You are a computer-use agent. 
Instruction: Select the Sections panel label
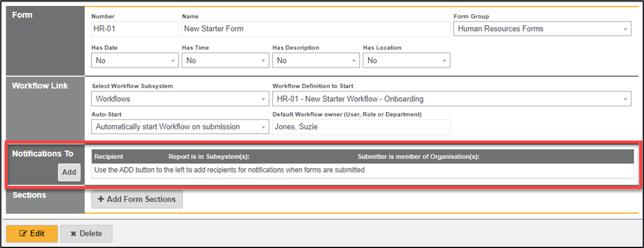coord(29,195)
